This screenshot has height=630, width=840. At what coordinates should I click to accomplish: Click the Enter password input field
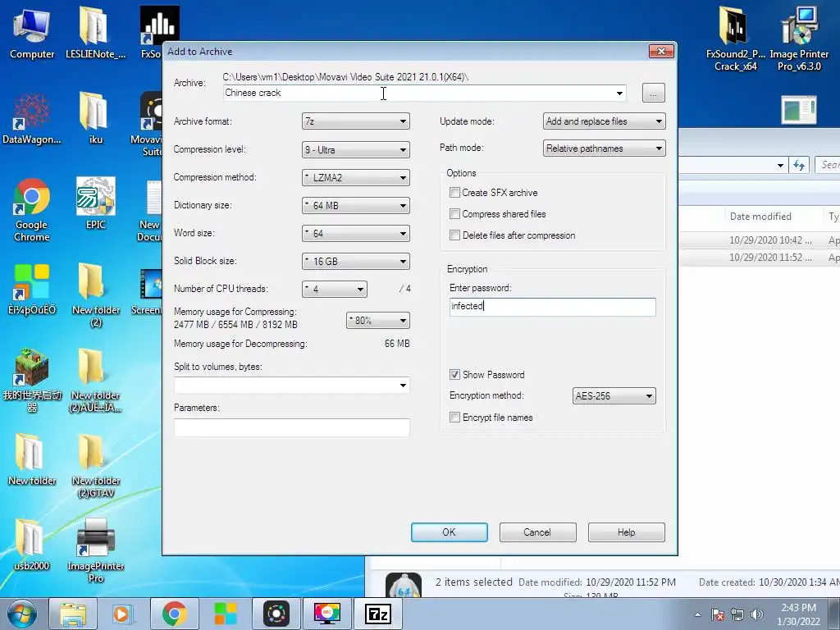pos(552,307)
